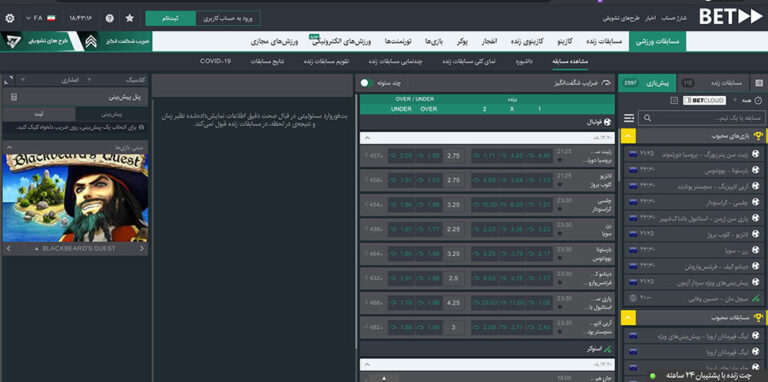Open the لاتزیو - کلوپ بروژ favorite match row

click(x=695, y=235)
